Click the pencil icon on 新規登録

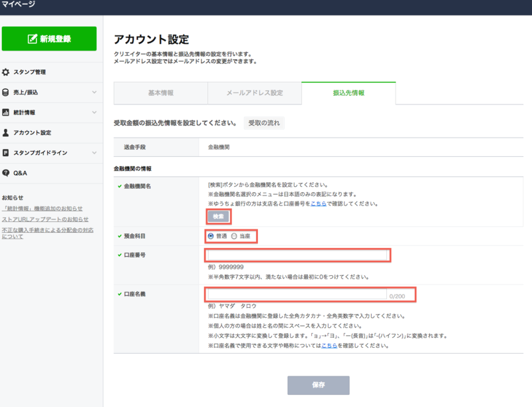click(32, 39)
